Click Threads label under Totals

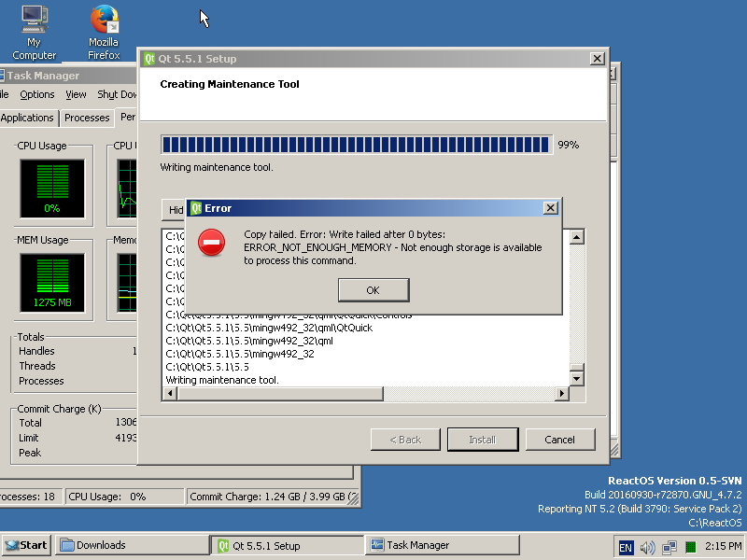pyautogui.click(x=37, y=366)
